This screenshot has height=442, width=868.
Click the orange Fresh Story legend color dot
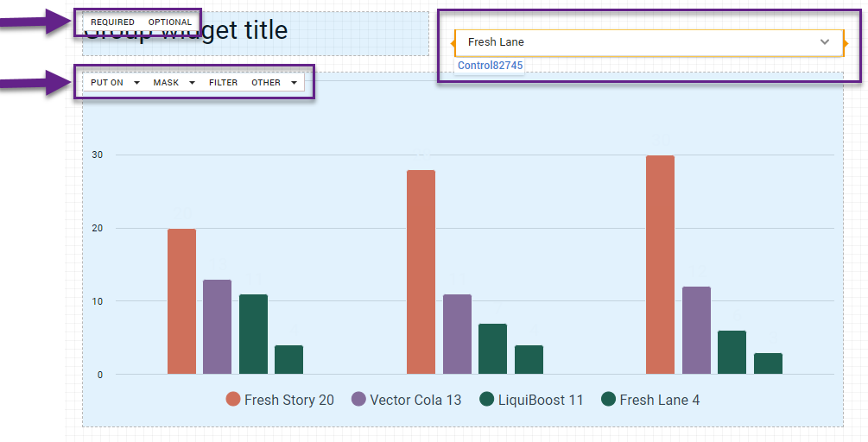coord(233,399)
